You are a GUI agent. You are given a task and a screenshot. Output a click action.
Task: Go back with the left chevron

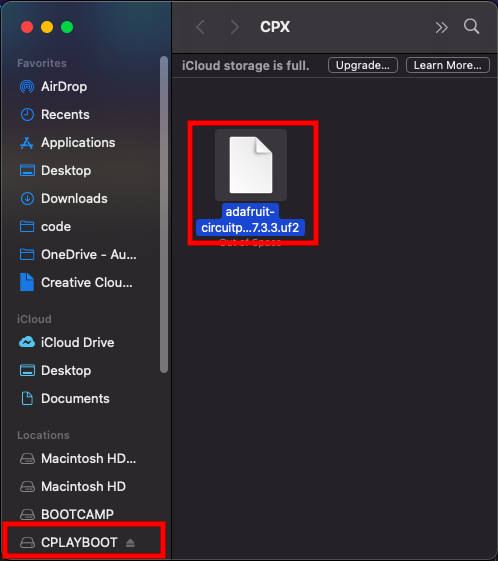[201, 27]
